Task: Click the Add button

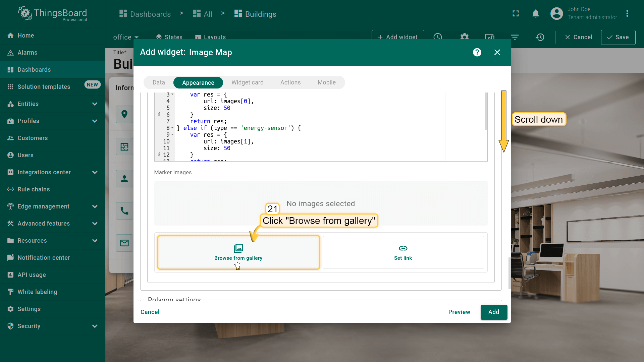Action: 493,312
